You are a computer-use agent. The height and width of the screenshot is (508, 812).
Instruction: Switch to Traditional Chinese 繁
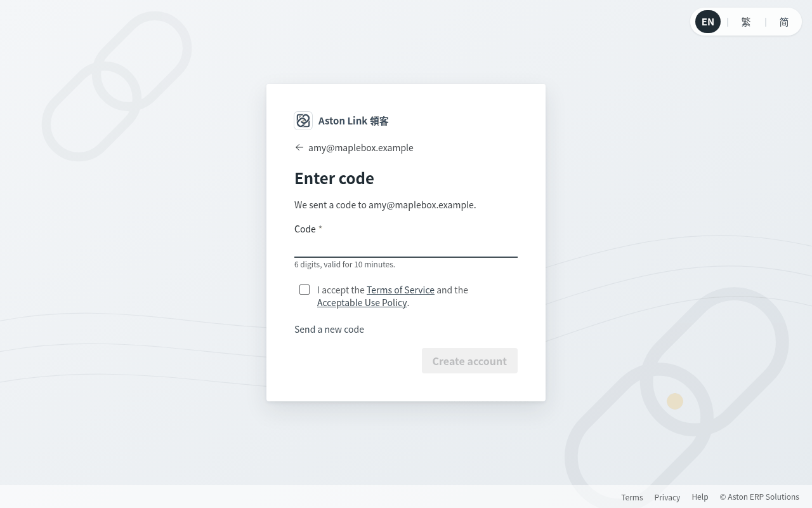point(746,22)
